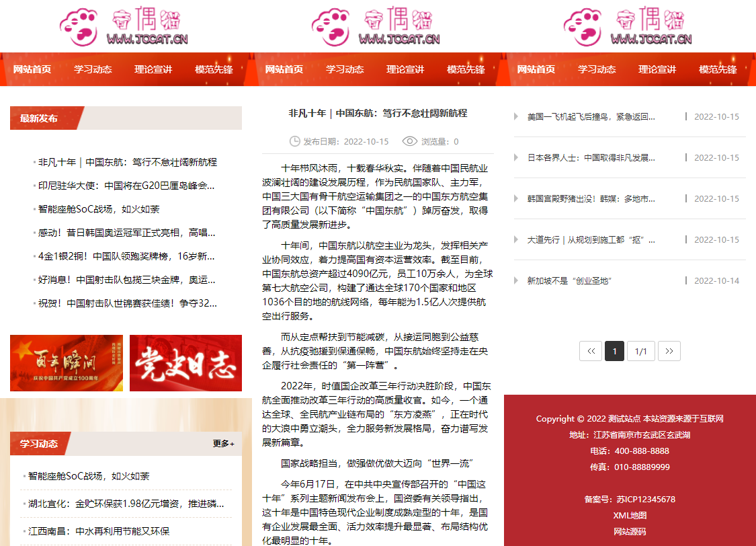The width and height of the screenshot is (756, 546).
Task: Open 江西南昌：中水再利用节能又环保 link
Action: pos(99,531)
